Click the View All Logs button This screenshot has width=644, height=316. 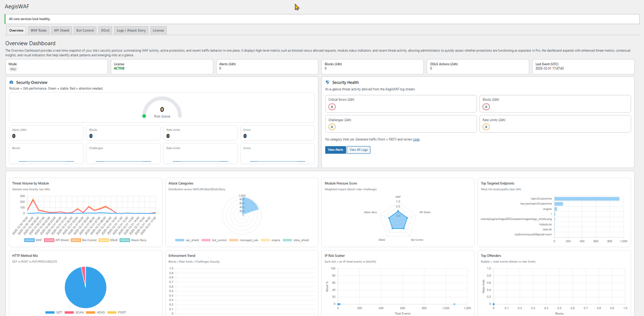pos(358,150)
